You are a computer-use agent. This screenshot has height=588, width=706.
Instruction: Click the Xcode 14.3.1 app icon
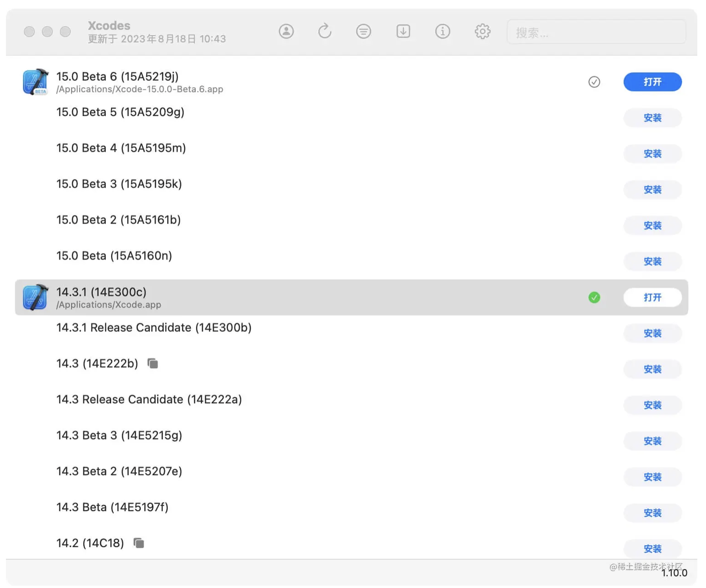(x=35, y=297)
